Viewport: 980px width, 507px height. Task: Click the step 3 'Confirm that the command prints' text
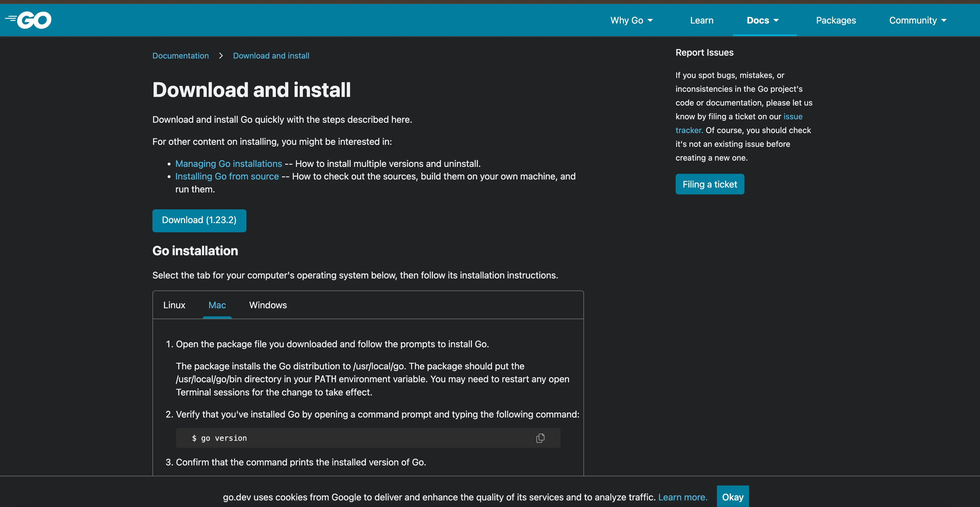pos(301,462)
